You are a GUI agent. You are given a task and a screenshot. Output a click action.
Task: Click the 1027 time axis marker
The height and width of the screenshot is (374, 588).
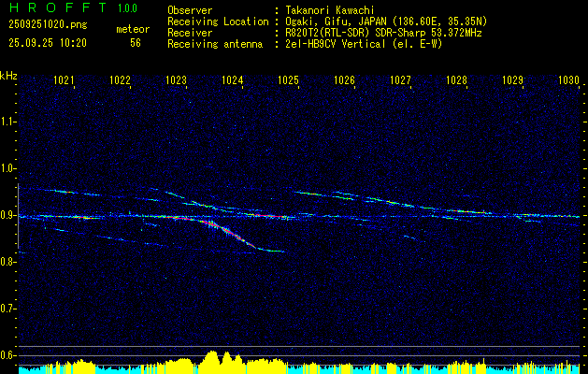[400, 79]
